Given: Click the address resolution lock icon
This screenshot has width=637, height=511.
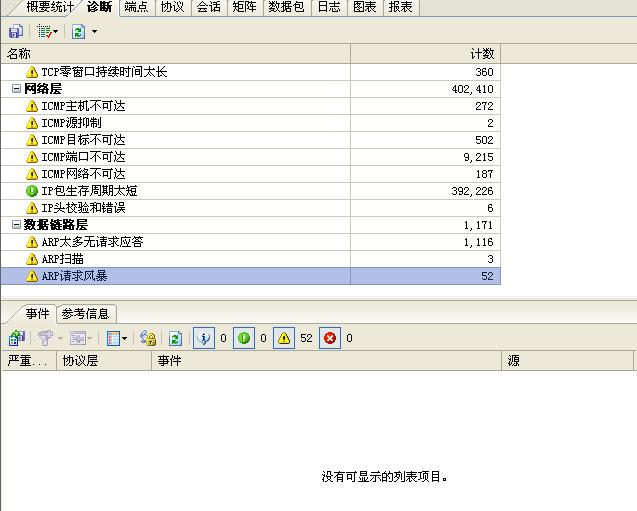Looking at the screenshot, I should pos(148,338).
